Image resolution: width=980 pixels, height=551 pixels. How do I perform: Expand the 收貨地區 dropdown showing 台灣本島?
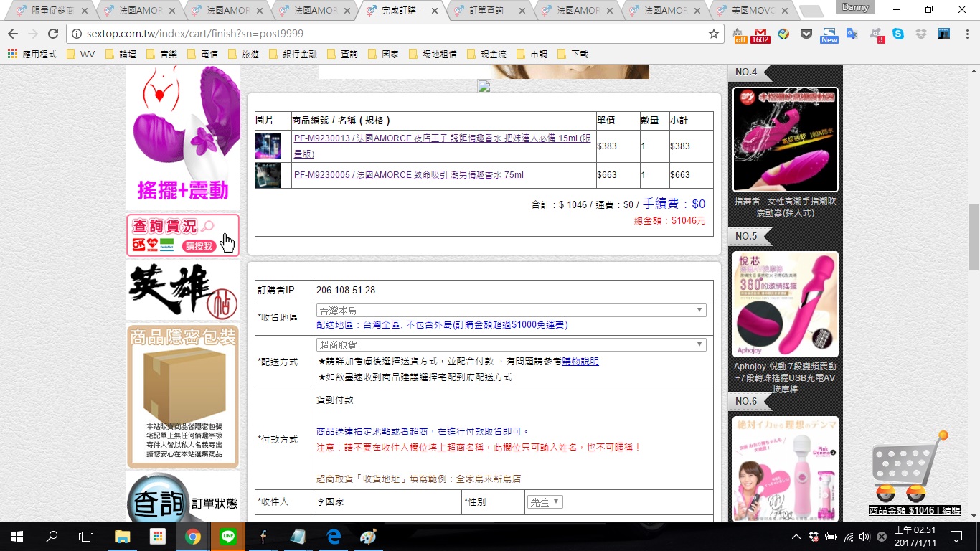(x=511, y=311)
